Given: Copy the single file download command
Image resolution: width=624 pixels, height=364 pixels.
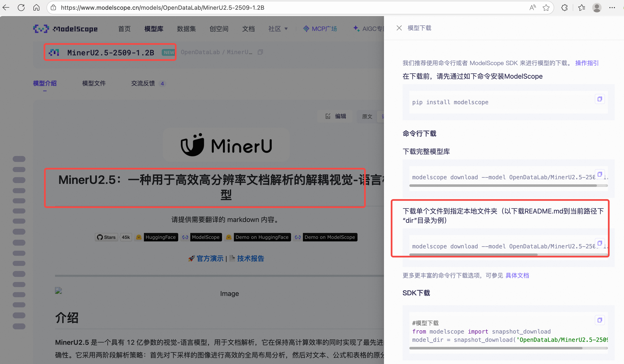Looking at the screenshot, I should click(600, 243).
